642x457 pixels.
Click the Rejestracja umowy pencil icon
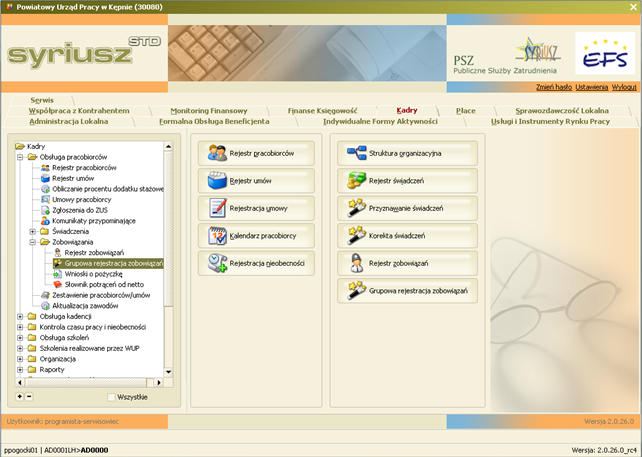[x=217, y=208]
